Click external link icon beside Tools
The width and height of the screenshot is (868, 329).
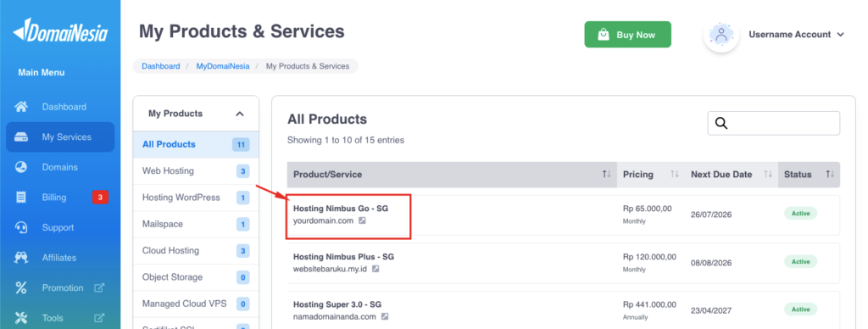99,318
